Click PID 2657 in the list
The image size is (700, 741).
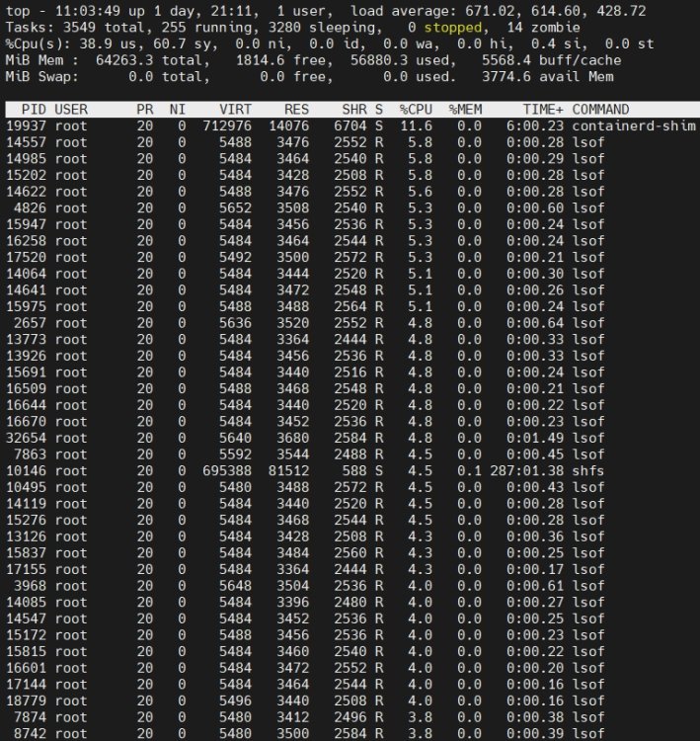31,323
